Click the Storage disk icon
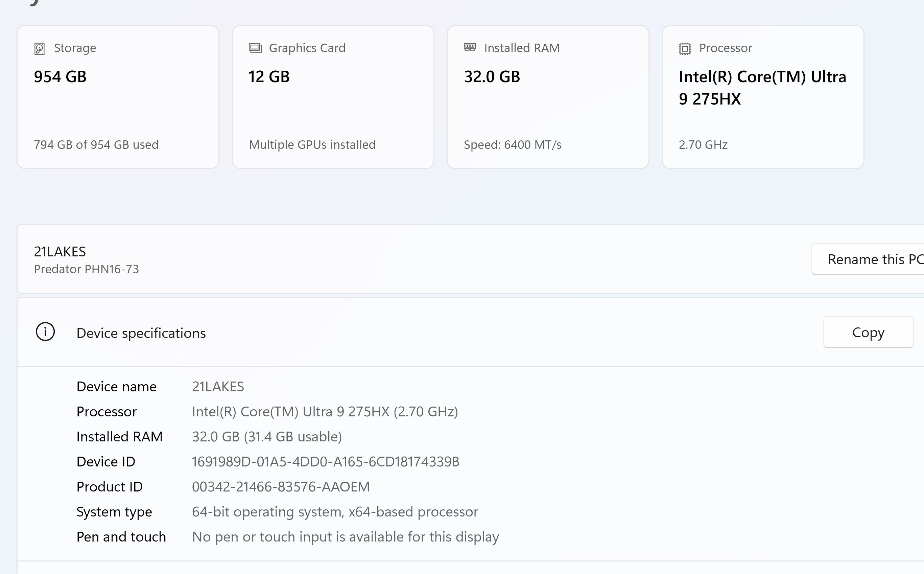The height and width of the screenshot is (574, 924). click(x=40, y=49)
